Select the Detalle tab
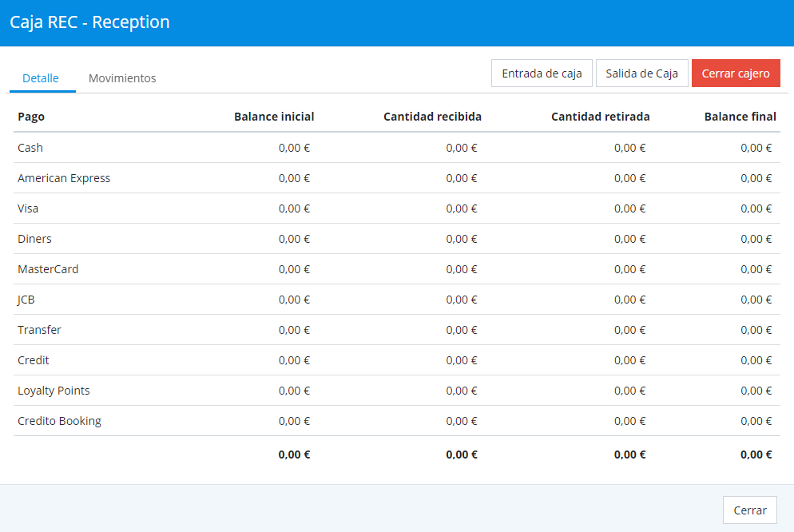The height and width of the screenshot is (532, 794). [x=41, y=78]
